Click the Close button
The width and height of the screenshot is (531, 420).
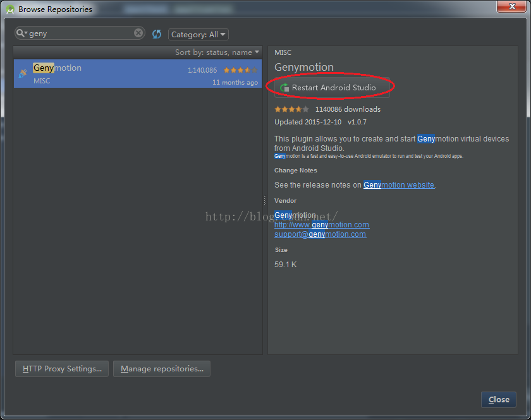499,400
